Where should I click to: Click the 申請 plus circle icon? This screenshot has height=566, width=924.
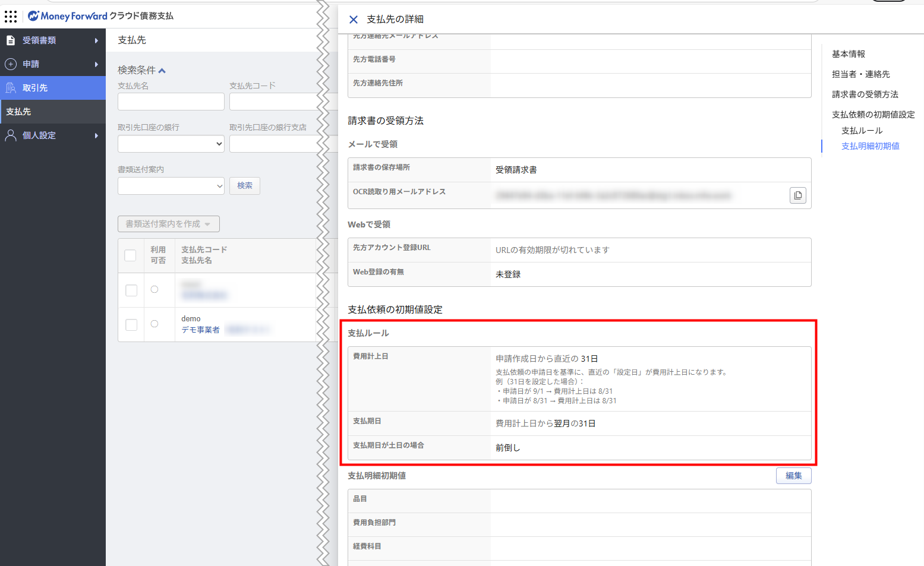[11, 64]
